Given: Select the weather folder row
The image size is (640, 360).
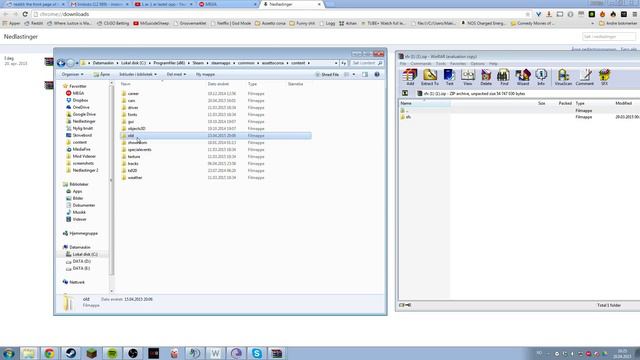Looking at the screenshot, I should (x=216, y=178).
